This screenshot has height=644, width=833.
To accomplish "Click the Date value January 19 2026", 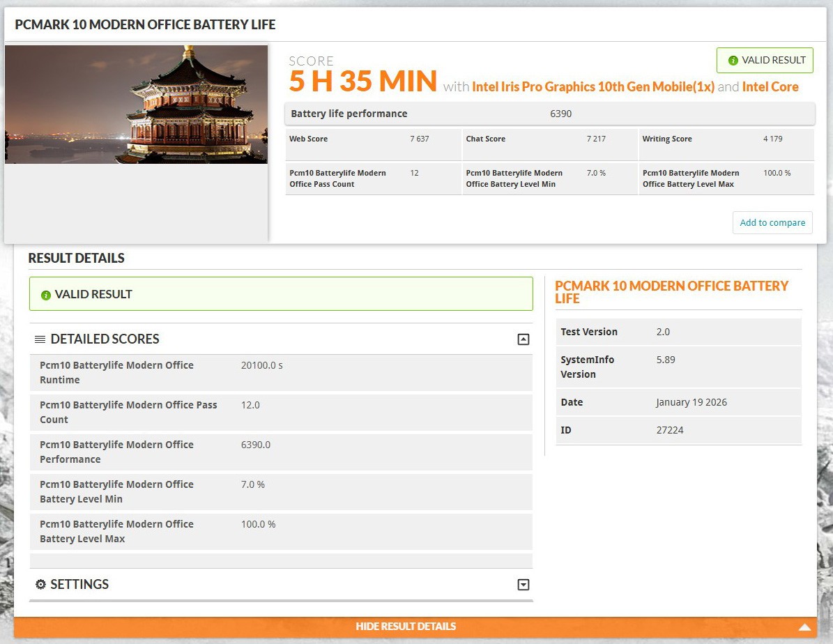I will pos(691,402).
